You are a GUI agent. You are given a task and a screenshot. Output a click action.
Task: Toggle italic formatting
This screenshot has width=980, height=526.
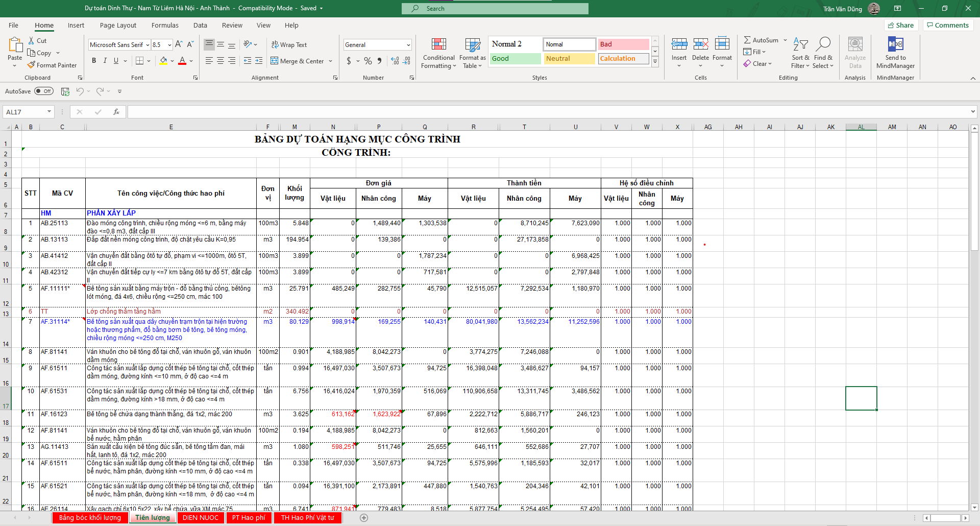(105, 61)
